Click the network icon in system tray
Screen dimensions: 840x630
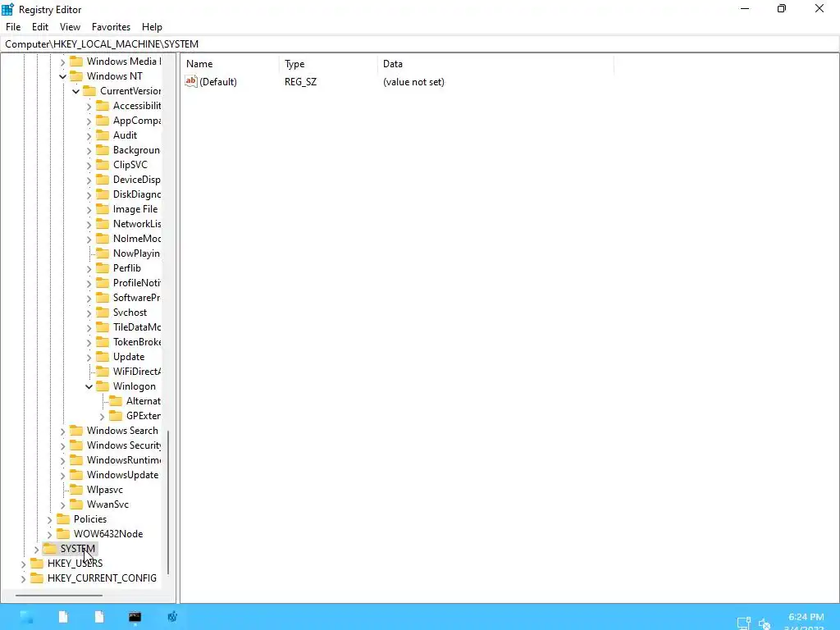tap(744, 623)
